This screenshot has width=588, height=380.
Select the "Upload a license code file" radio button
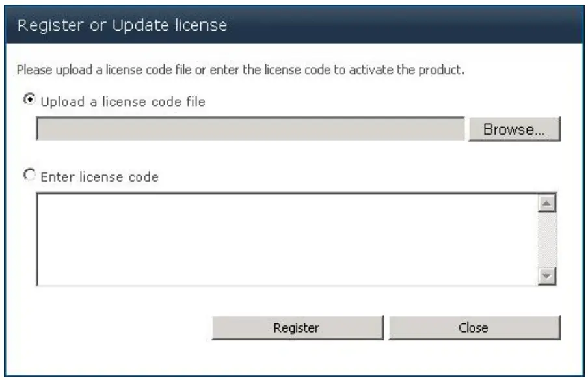(28, 100)
